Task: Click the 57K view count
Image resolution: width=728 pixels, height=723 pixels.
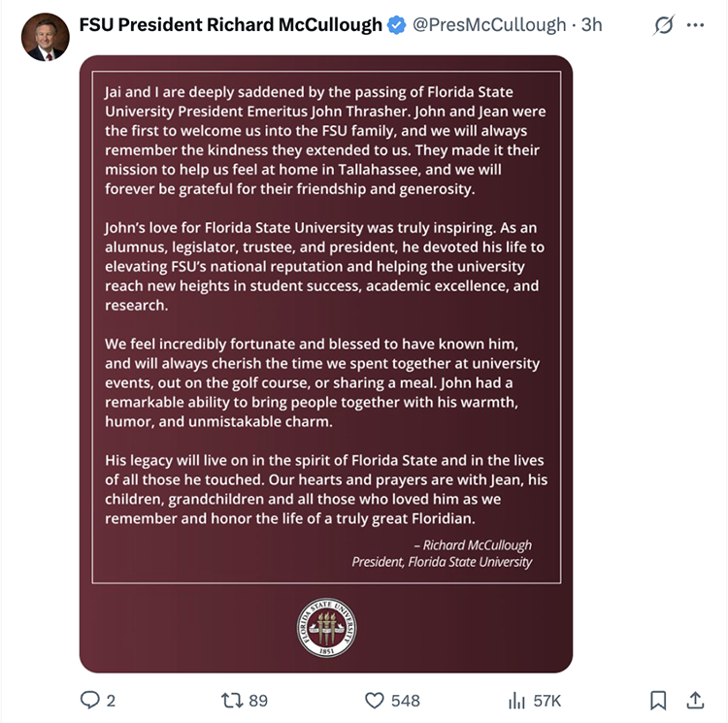Action: [x=547, y=701]
